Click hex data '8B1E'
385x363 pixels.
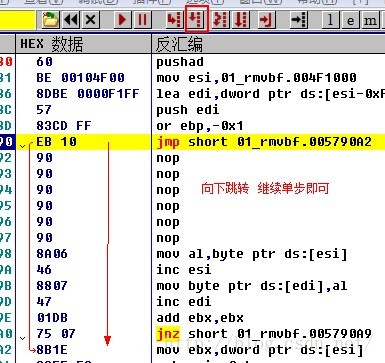click(52, 350)
